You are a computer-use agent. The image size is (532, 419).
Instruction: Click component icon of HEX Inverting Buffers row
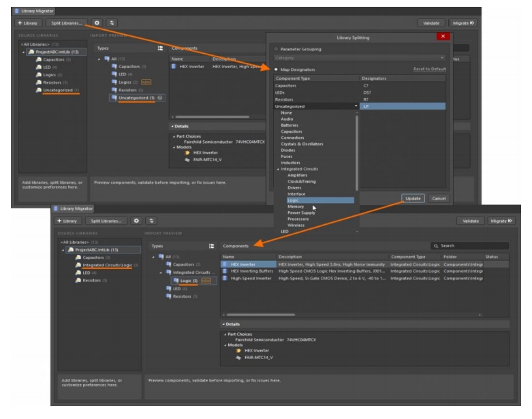click(225, 271)
